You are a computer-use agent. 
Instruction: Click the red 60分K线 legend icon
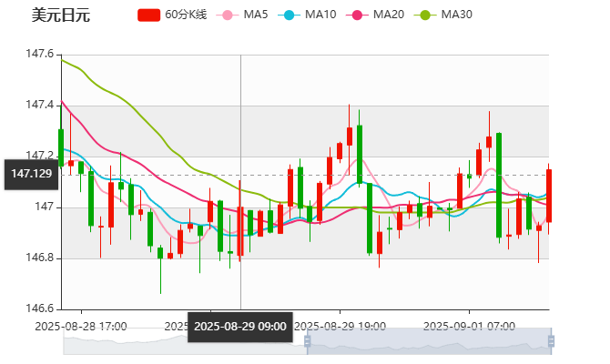pyautogui.click(x=149, y=15)
